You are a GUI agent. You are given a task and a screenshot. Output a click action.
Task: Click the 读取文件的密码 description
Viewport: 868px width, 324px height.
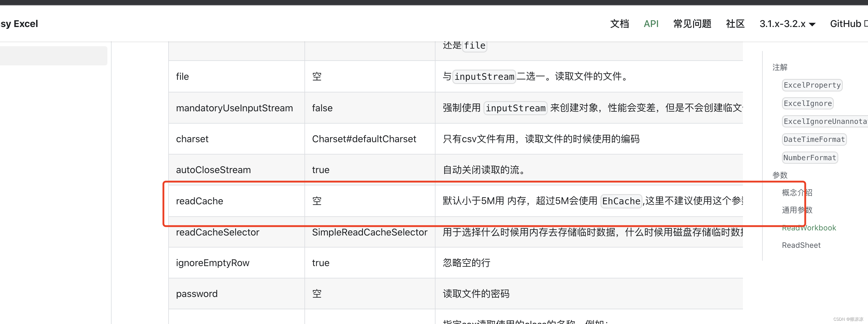(x=476, y=294)
